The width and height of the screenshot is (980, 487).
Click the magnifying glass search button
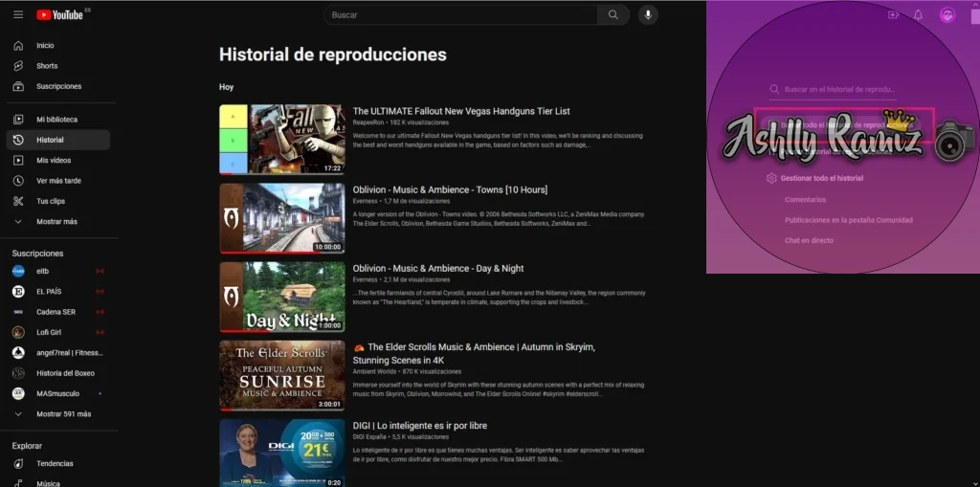612,14
